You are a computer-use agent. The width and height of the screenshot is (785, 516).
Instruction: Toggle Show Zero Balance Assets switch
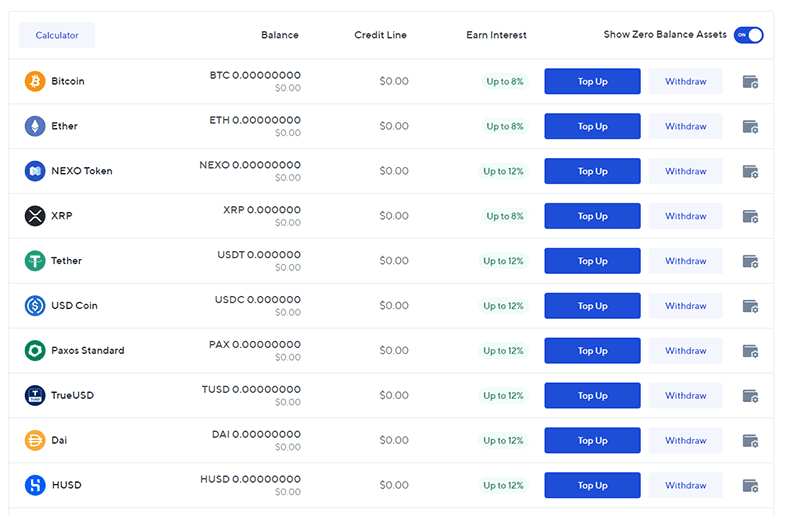click(x=748, y=35)
